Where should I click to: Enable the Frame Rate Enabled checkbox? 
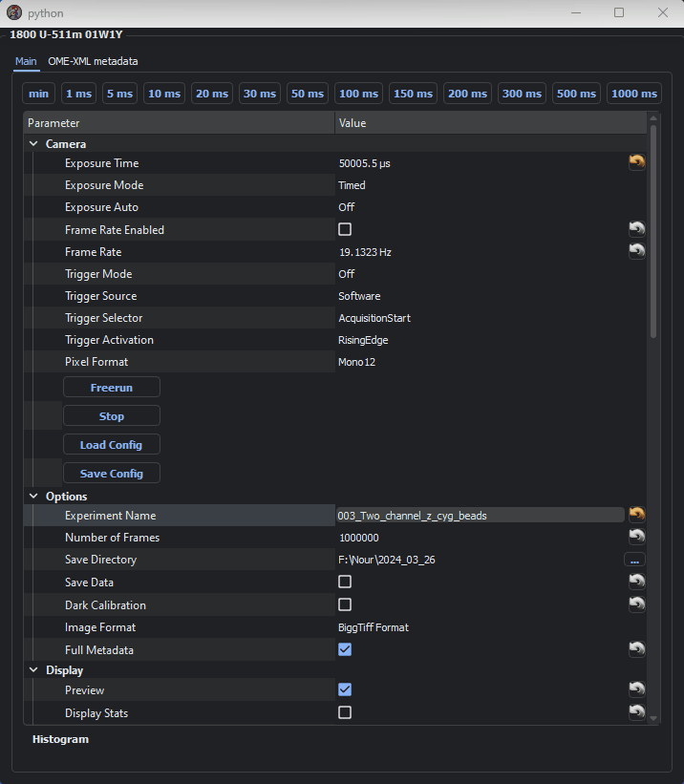tap(345, 229)
